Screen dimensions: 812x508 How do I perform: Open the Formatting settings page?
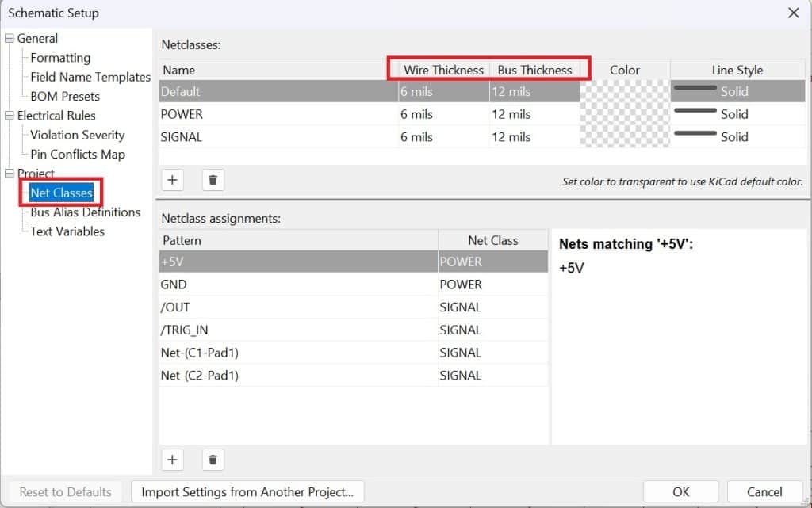[60, 58]
